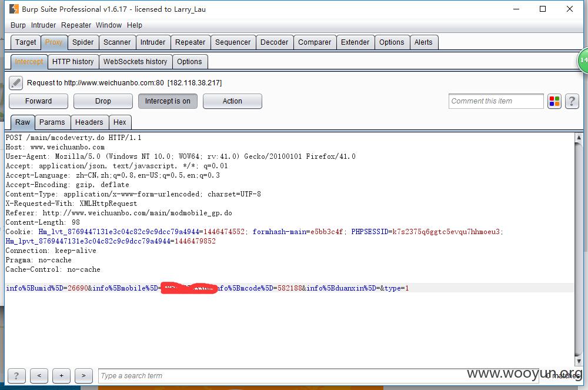The height and width of the screenshot is (390, 588).
Task: Click the plus search options button
Action: 62,376
